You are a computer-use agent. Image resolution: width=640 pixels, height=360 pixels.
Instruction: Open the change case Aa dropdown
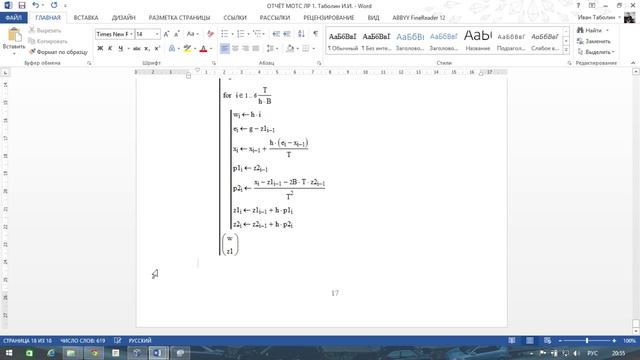coord(192,34)
